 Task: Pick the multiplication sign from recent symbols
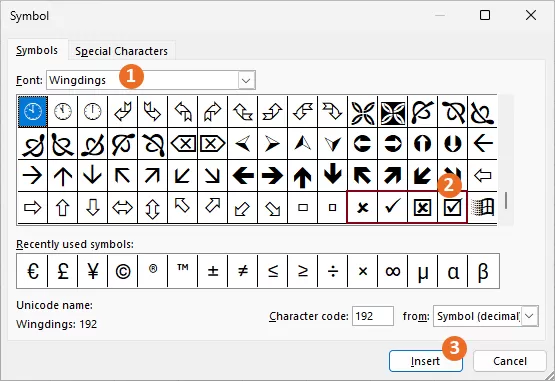(x=362, y=271)
